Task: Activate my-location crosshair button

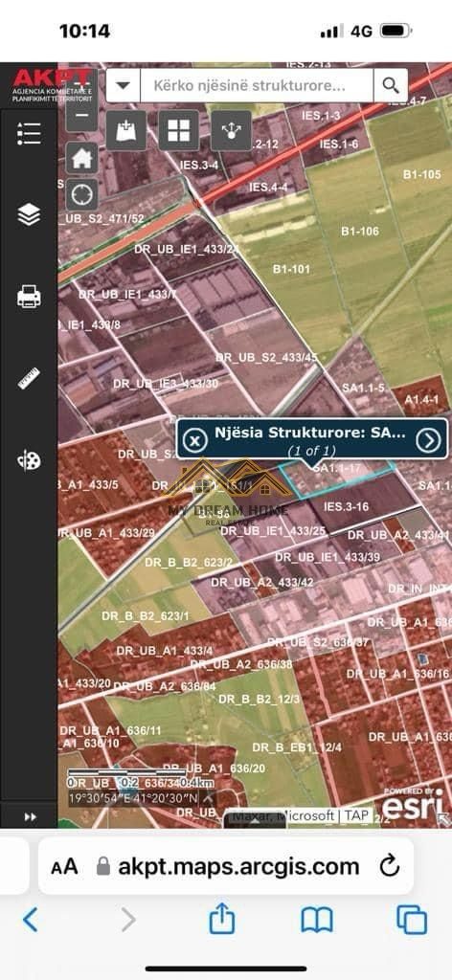Action: [x=82, y=194]
